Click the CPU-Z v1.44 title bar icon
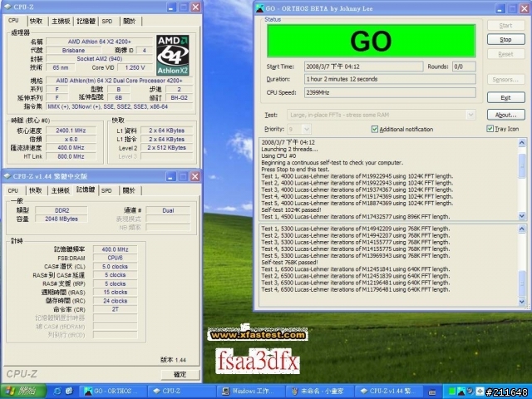The height and width of the screenshot is (399, 532). [x=7, y=176]
